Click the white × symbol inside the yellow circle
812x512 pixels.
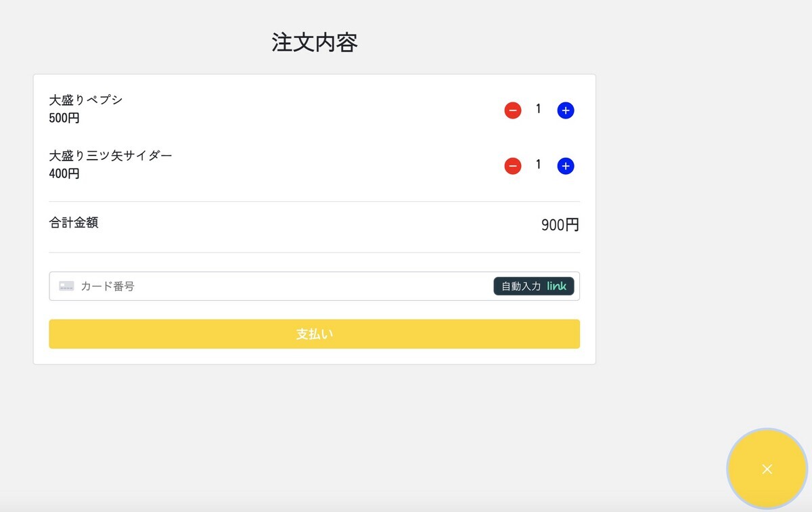click(x=767, y=469)
